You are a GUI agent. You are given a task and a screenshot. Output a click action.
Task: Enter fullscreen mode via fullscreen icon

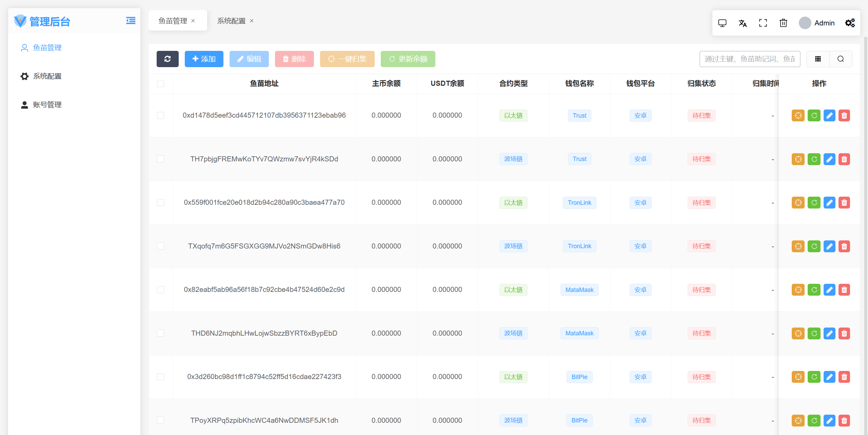pos(763,23)
